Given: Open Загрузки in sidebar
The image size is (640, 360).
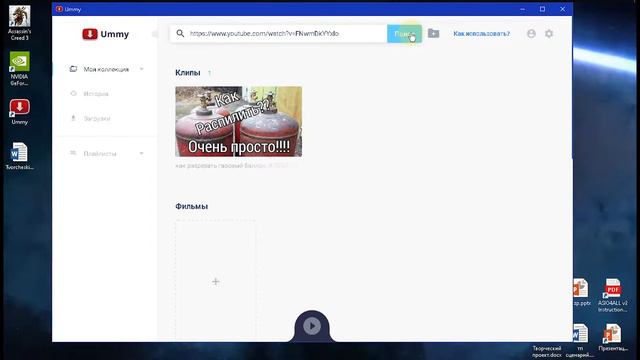Looking at the screenshot, I should coord(97,118).
